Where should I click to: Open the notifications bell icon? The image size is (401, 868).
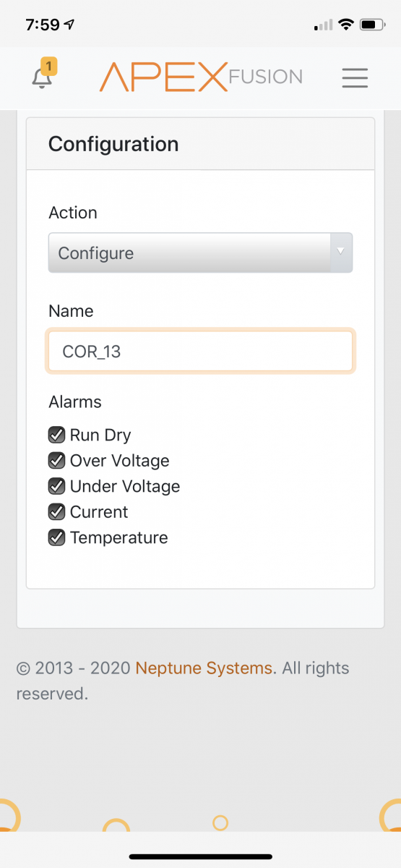[42, 78]
